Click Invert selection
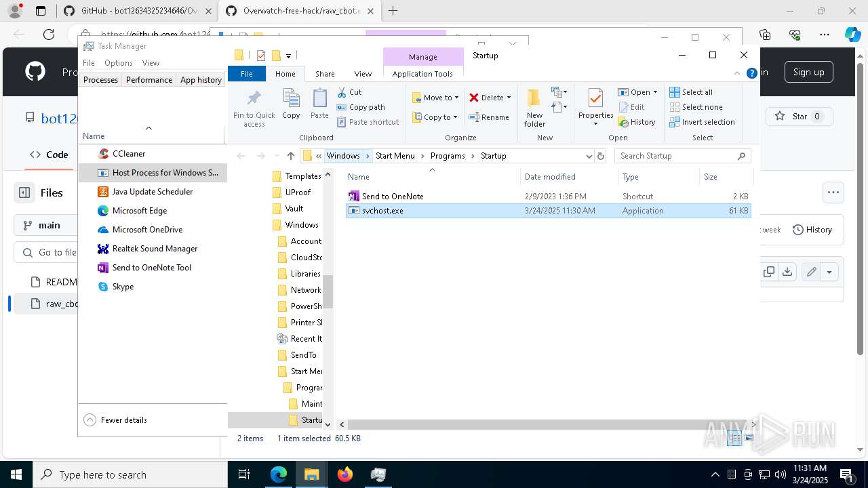 (x=702, y=122)
